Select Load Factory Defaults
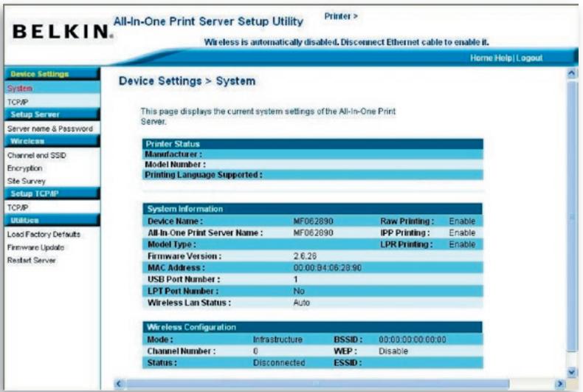The height and width of the screenshot is (392, 583). pyautogui.click(x=44, y=234)
